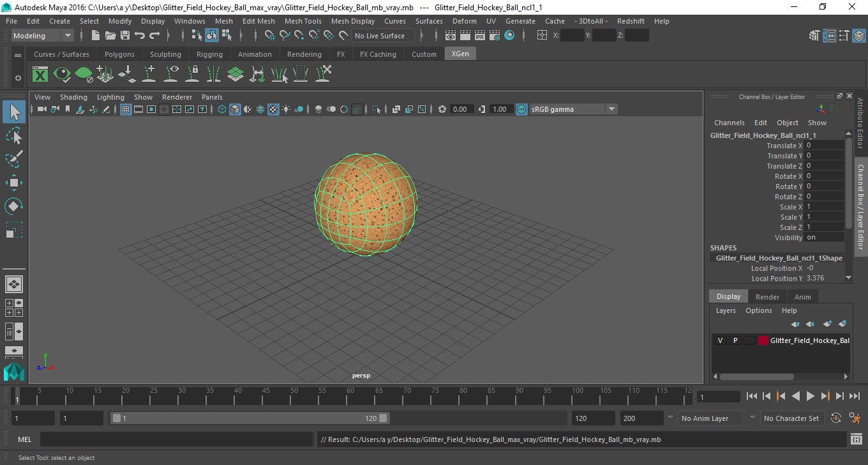Toggle select by component type mode
The height and width of the screenshot is (465, 868).
pyautogui.click(x=226, y=36)
